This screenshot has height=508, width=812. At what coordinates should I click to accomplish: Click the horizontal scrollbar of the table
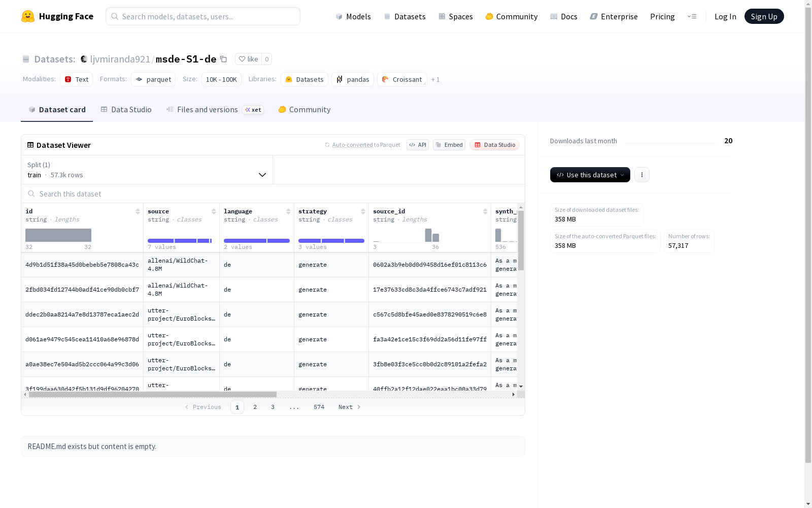pos(153,394)
